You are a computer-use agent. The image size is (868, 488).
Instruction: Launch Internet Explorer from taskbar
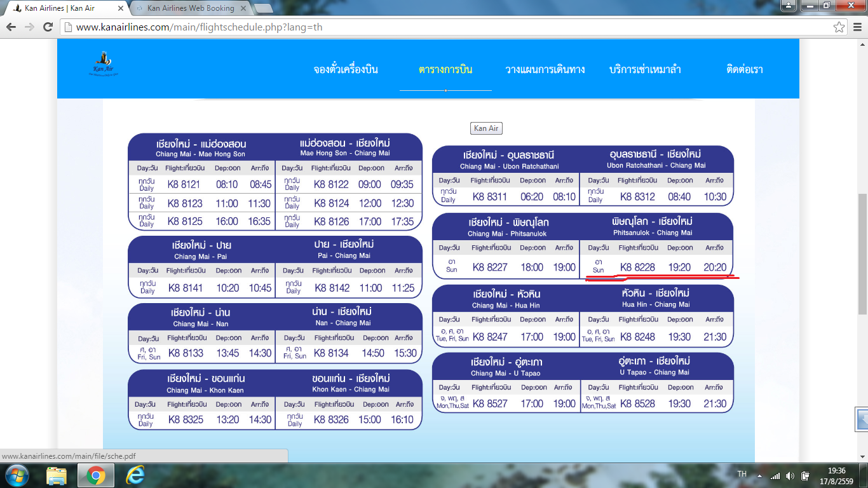pos(135,475)
